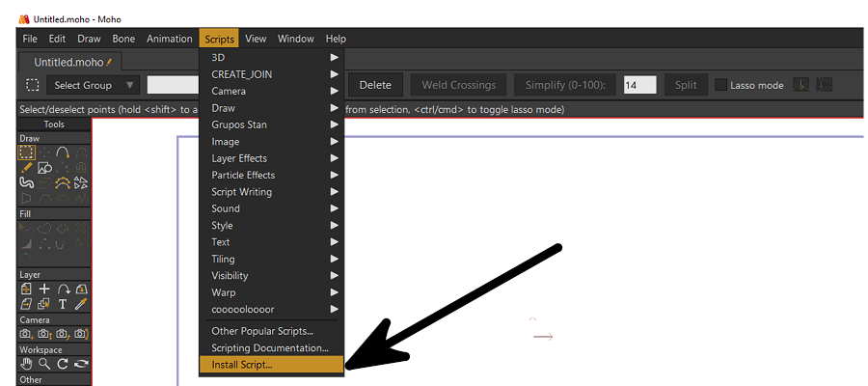
Task: Open the Animation menu
Action: (169, 39)
